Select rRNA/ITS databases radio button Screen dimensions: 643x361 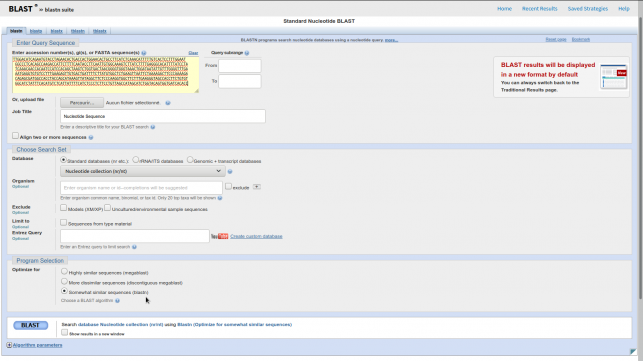coord(136,160)
